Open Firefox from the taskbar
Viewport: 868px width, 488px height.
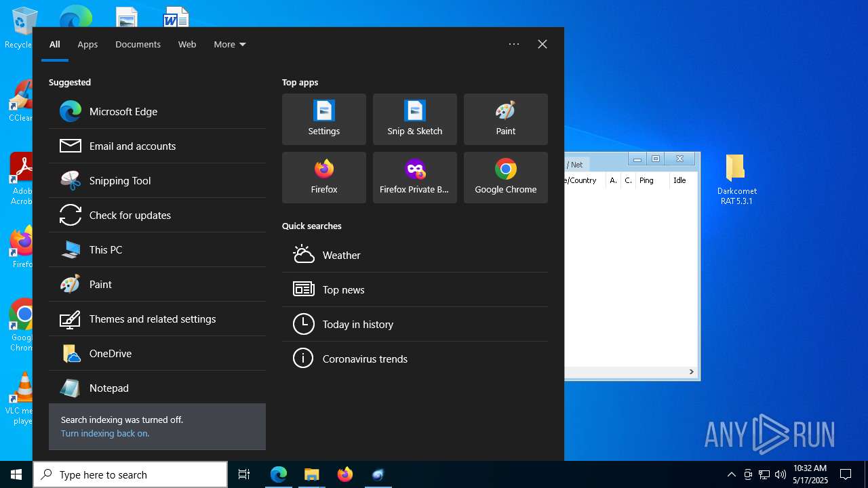pyautogui.click(x=345, y=474)
